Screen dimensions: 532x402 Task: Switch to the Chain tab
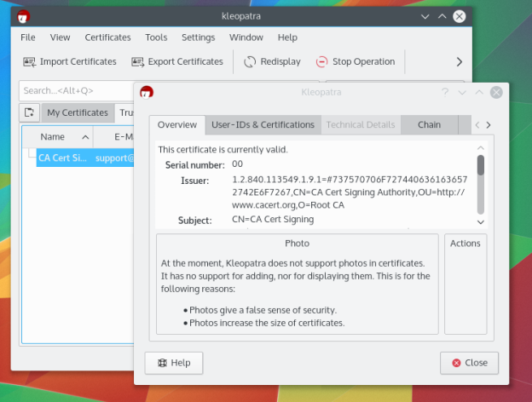click(429, 124)
